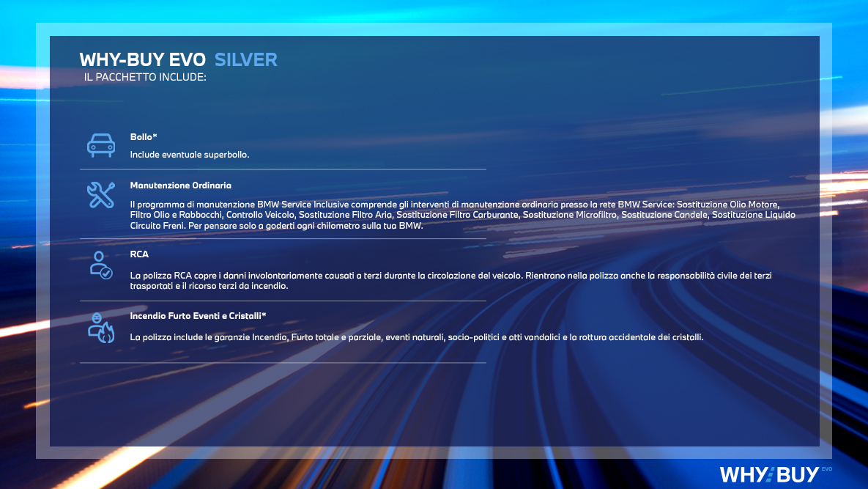Click the 'WHY-BUY EVO' title text
Screen dimensions: 868x489
(x=142, y=59)
